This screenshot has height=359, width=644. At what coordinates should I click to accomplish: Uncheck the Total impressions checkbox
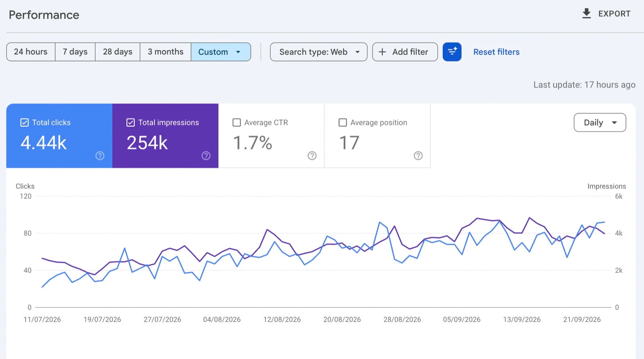click(x=130, y=123)
